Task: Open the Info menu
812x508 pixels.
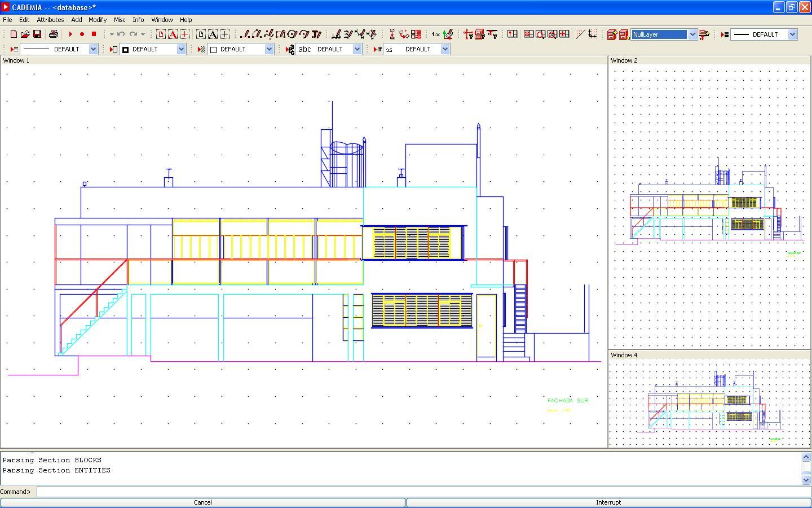Action: tap(138, 20)
